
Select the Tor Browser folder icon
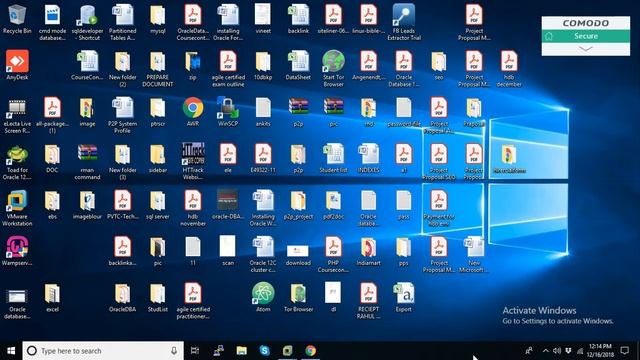[x=298, y=298]
